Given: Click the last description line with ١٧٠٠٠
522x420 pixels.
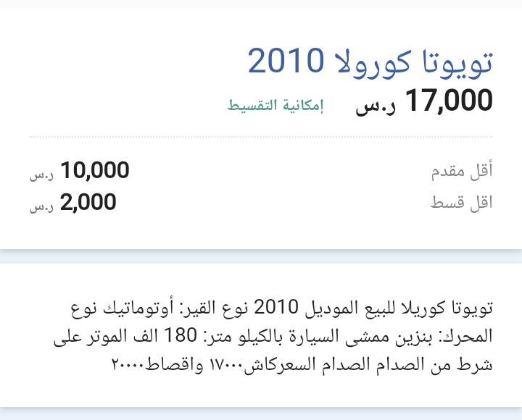Looking at the screenshot, I should coord(302,365).
